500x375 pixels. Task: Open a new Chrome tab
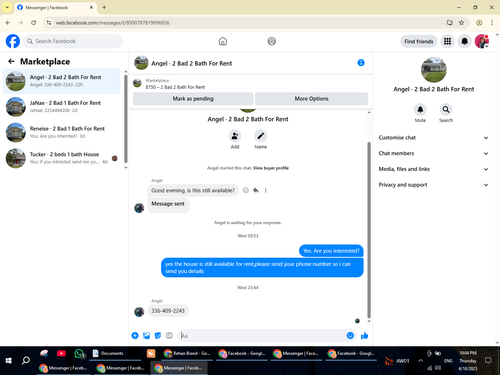coord(104,7)
